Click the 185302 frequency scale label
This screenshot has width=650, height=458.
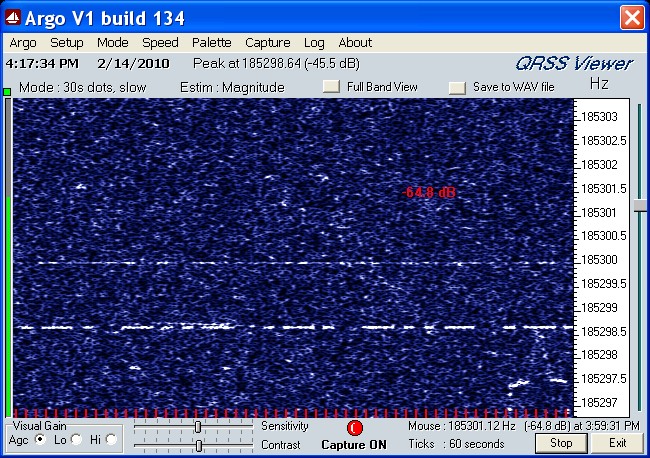599,165
